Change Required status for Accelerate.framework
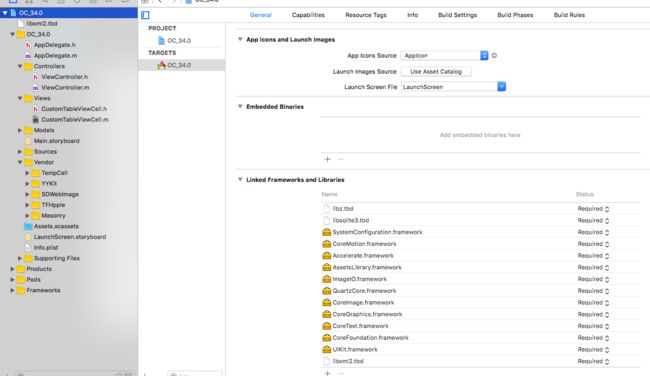 [x=593, y=256]
